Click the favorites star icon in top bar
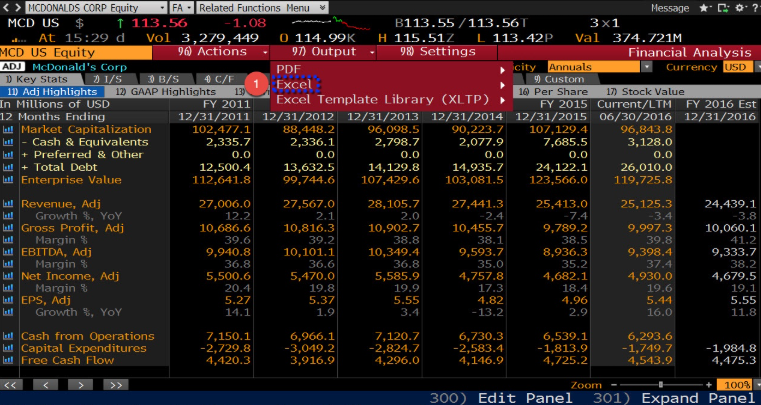This screenshot has height=405, width=761. 703,8
